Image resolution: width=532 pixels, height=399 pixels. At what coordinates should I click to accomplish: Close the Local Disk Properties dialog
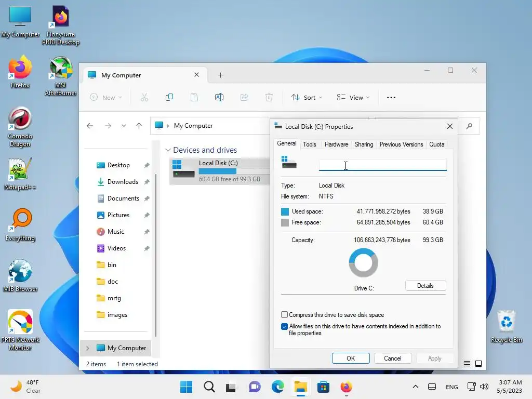click(x=449, y=126)
